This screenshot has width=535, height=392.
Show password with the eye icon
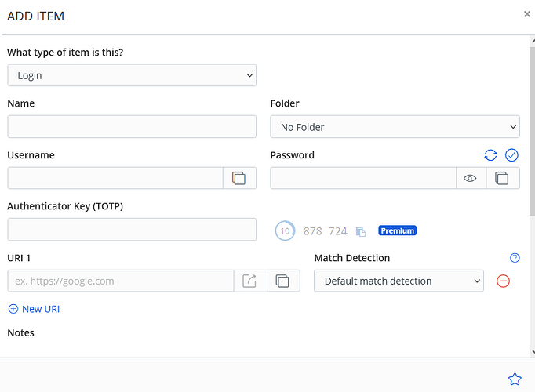(x=471, y=179)
